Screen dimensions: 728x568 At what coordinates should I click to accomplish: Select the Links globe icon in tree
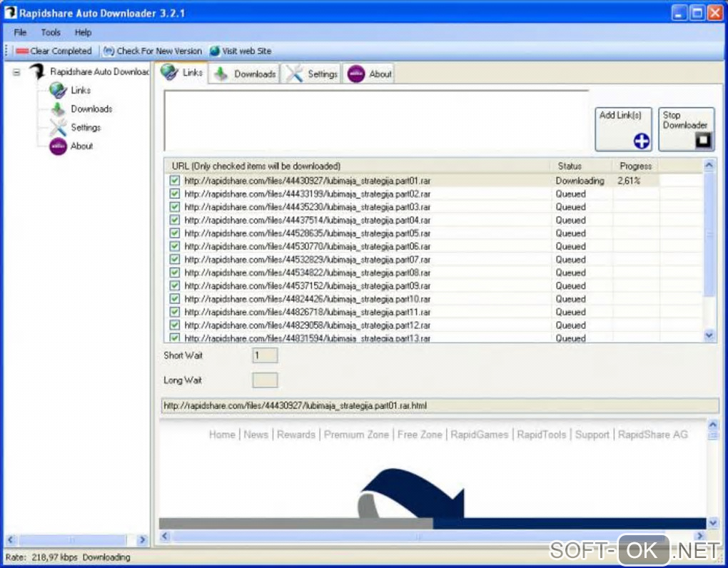pos(59,90)
